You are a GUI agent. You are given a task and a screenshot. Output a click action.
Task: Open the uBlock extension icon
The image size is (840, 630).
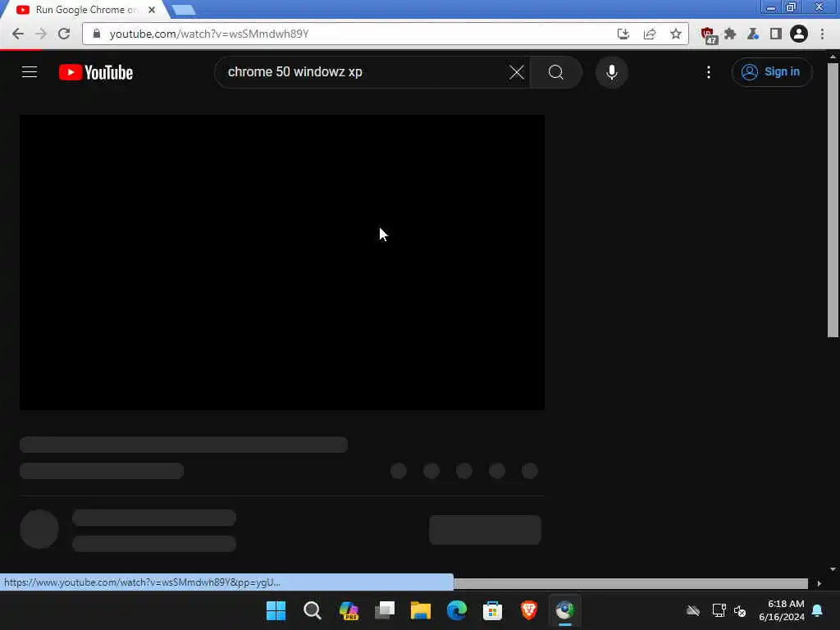coord(709,34)
